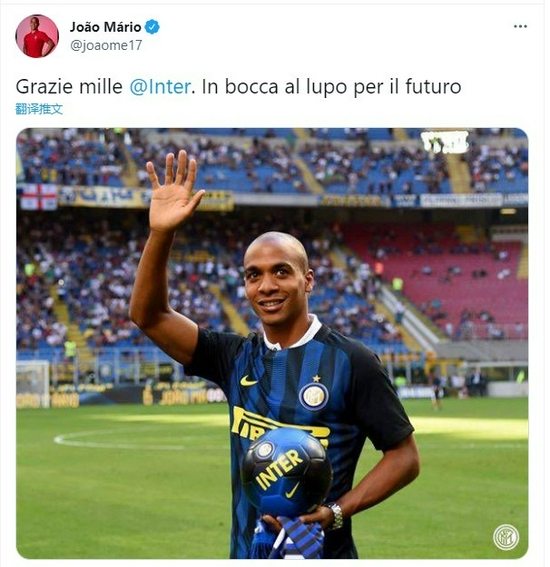
Task: Click the waving raised hand in photo
Action: click(x=174, y=192)
